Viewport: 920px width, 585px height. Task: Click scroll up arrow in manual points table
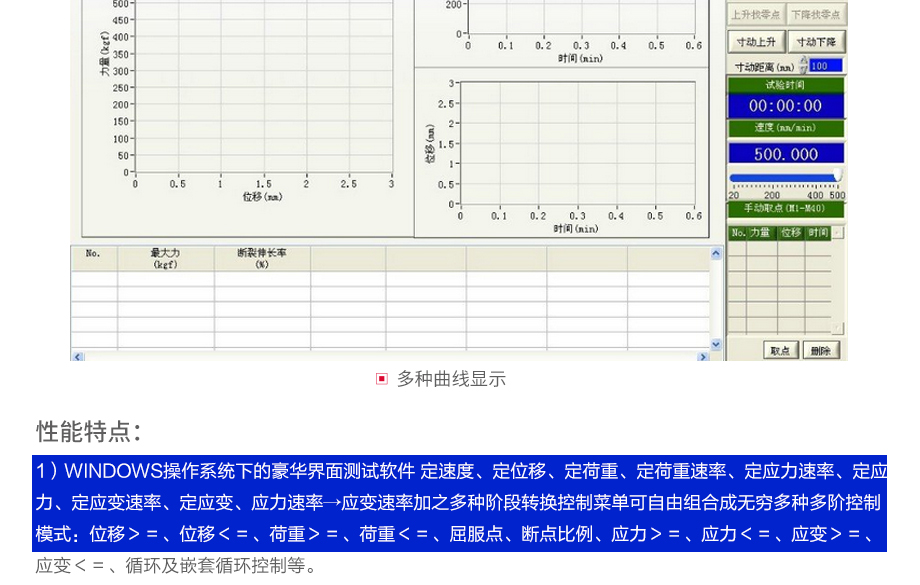tap(838, 233)
